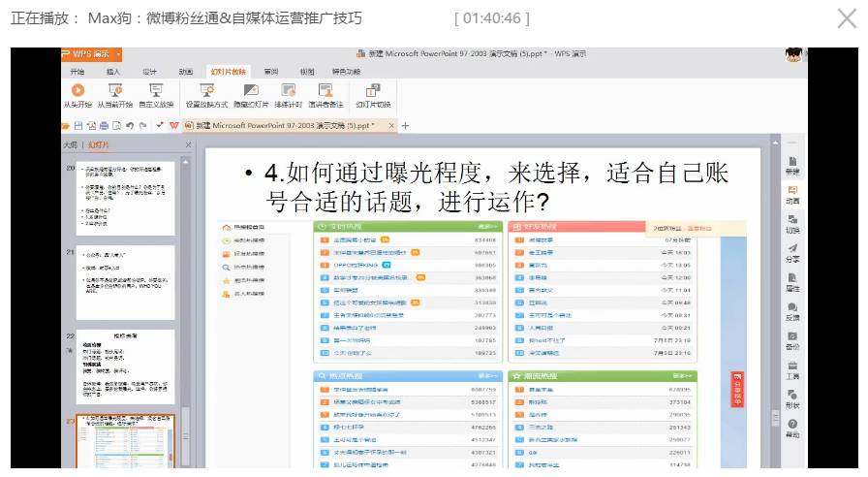This screenshot has height=477, width=868.
Task: Click thumbnail panel scroll-up arrow
Action: click(185, 162)
